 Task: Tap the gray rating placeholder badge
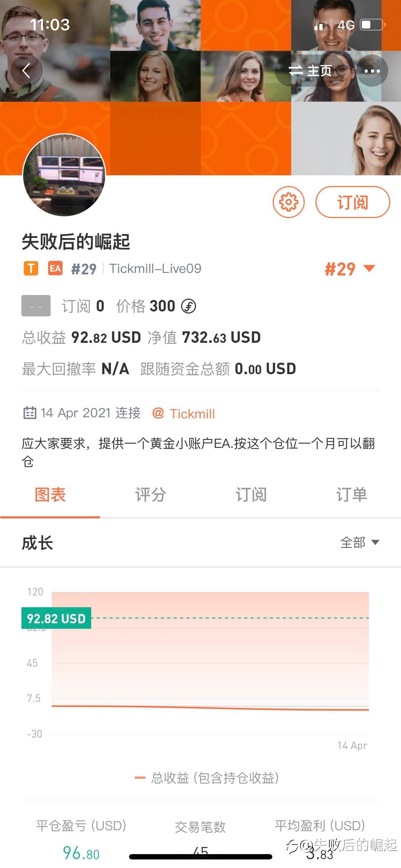coord(36,306)
